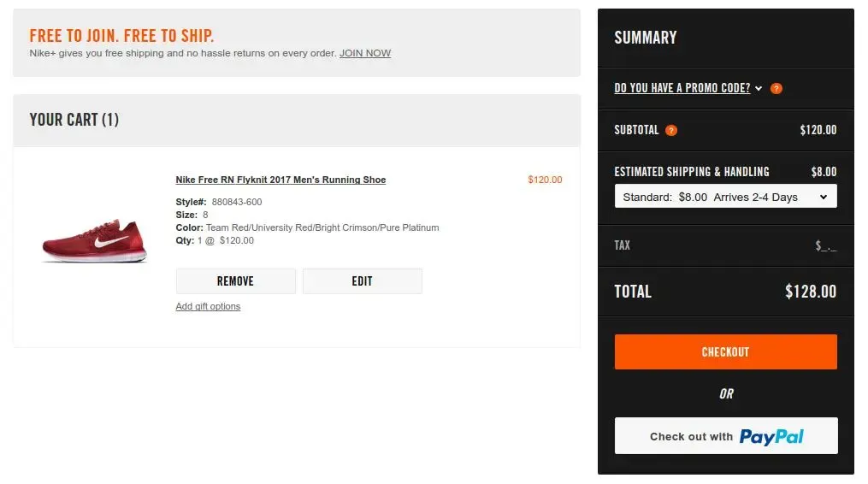Expand the promo code chevron arrow
The height and width of the screenshot is (484, 868).
click(x=759, y=88)
